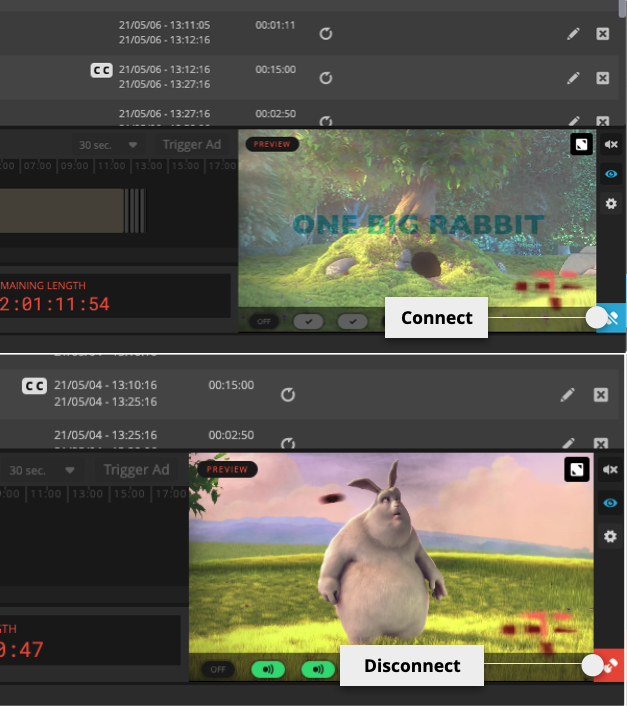The width and height of the screenshot is (627, 706).
Task: Toggle second green audio pill under bunny preview
Action: point(318,669)
